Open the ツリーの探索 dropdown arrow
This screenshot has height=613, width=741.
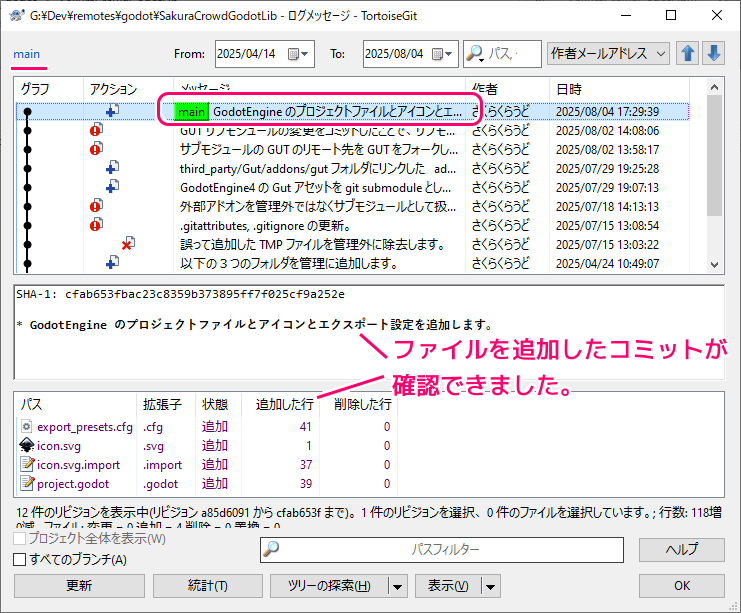tap(398, 586)
